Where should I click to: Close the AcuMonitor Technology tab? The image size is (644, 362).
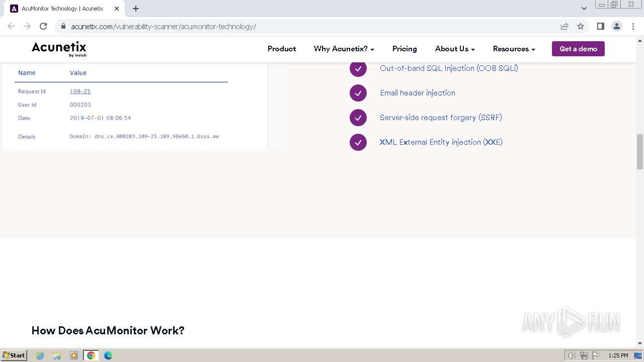(x=117, y=9)
